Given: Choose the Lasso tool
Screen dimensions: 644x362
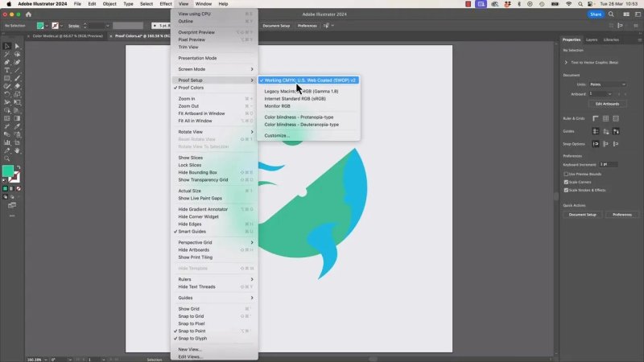Looking at the screenshot, I should 17,54.
